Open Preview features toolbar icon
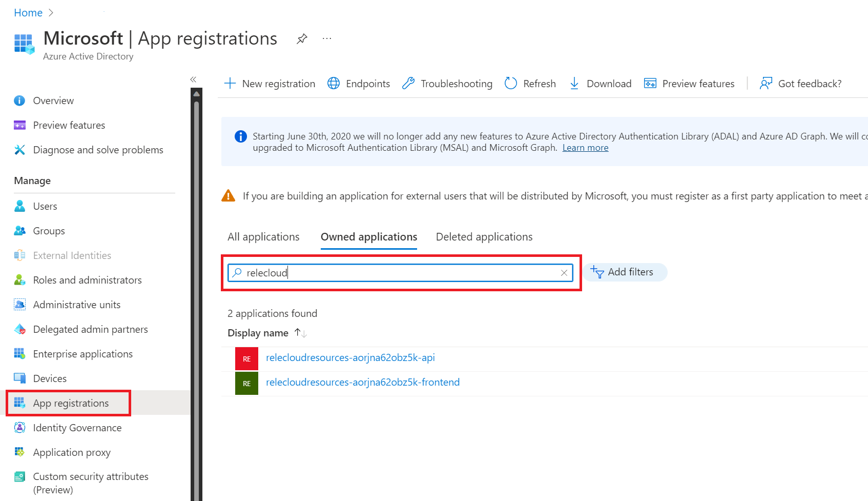 [650, 83]
